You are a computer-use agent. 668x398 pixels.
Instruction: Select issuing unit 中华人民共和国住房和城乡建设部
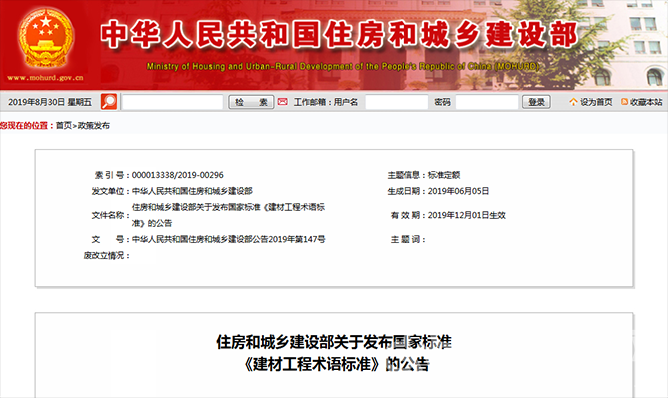(192, 191)
